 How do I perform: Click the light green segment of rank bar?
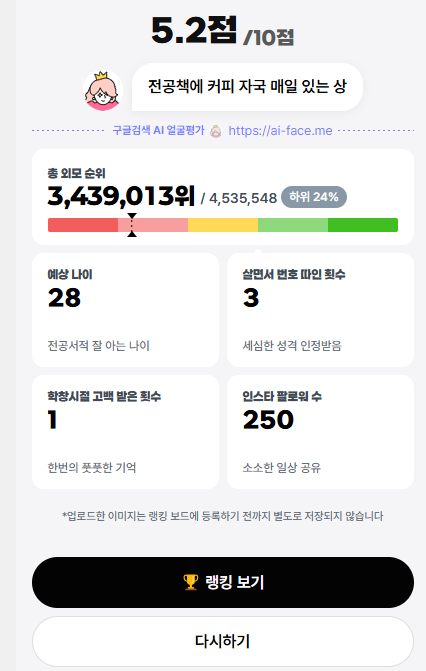click(293, 225)
